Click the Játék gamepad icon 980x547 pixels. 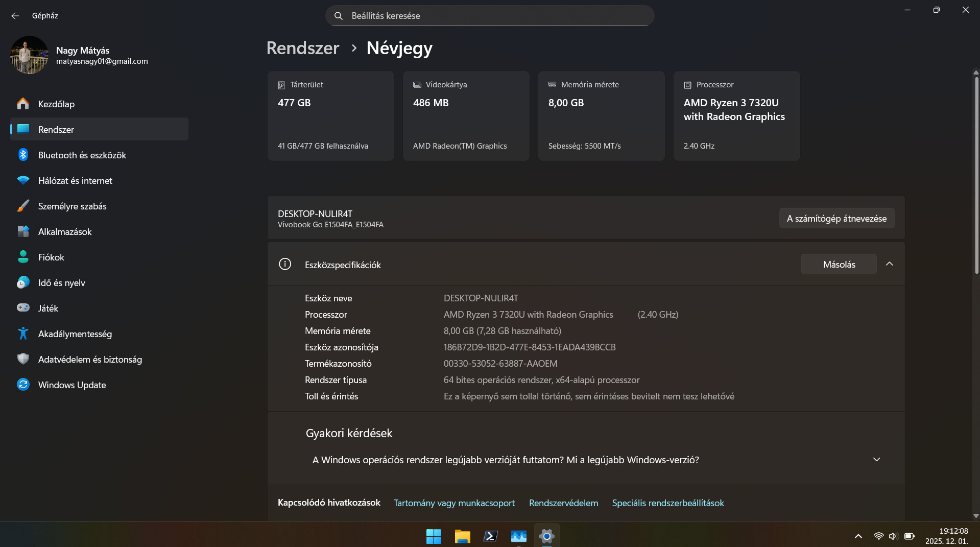23,308
